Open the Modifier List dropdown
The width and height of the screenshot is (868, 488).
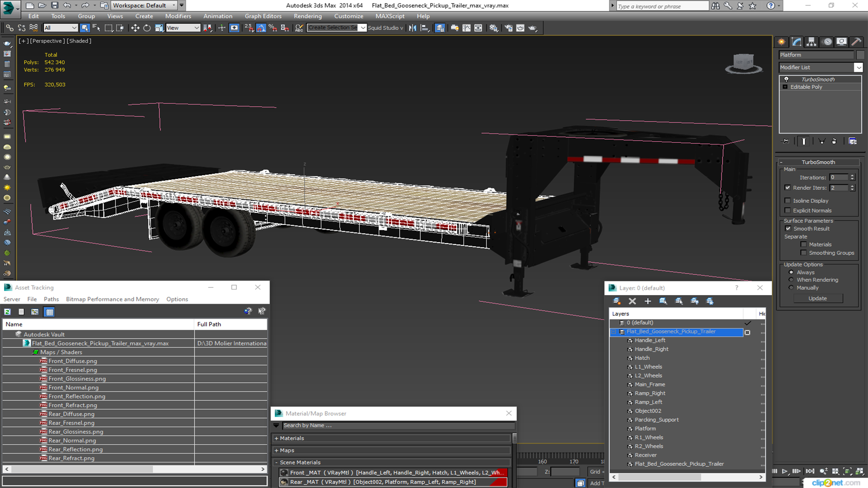(x=858, y=67)
